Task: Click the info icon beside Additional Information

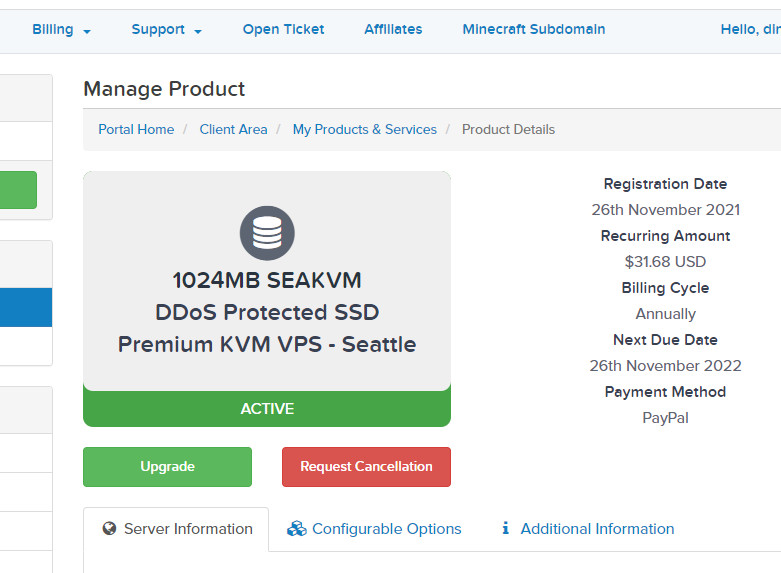Action: [x=506, y=529]
